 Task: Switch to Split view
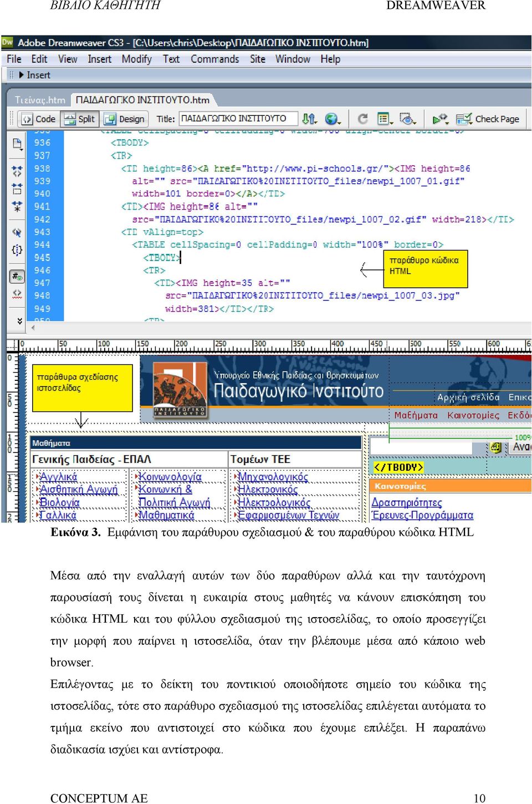click(80, 119)
